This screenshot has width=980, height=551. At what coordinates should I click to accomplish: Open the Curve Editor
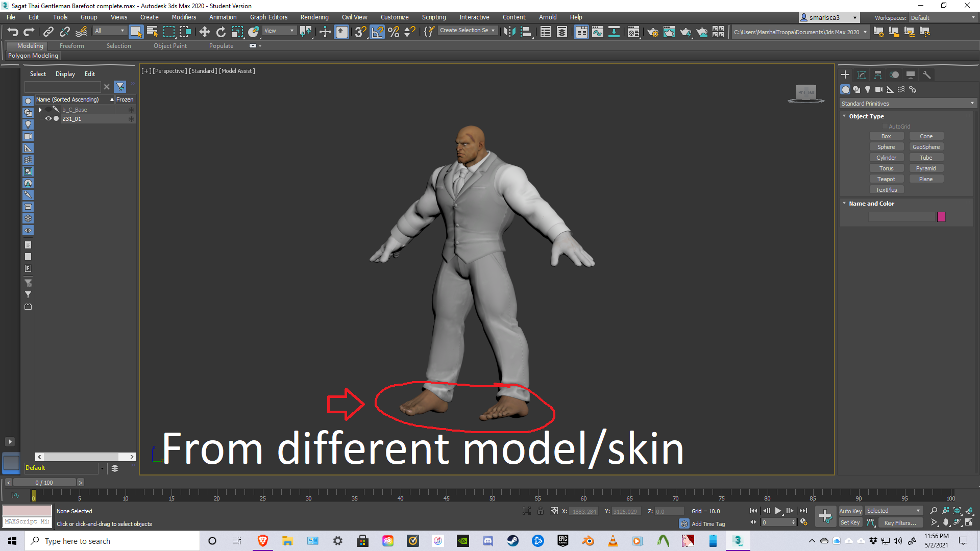(x=598, y=32)
